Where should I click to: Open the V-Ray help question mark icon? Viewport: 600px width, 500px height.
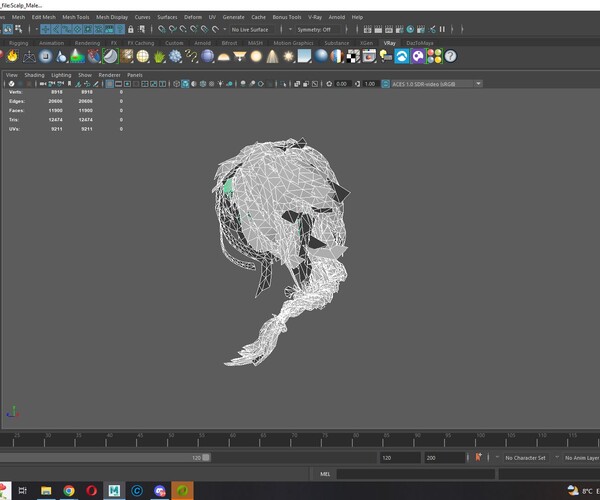click(x=451, y=56)
